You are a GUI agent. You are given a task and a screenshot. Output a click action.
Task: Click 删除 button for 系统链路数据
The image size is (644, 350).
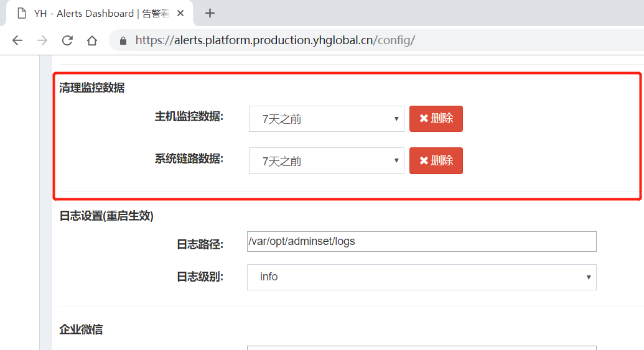(x=436, y=160)
